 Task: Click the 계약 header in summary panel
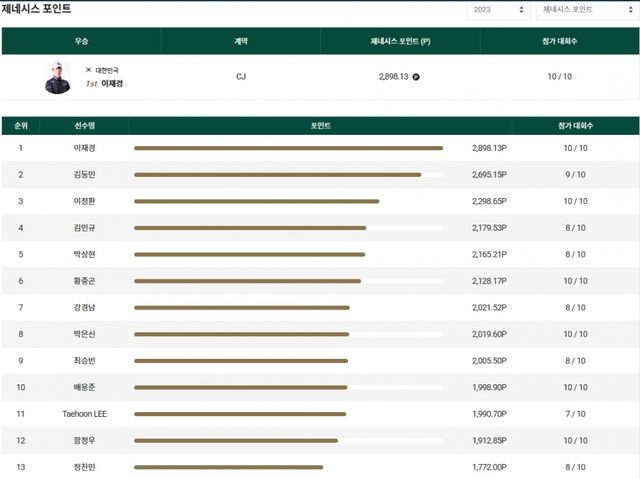click(x=240, y=41)
